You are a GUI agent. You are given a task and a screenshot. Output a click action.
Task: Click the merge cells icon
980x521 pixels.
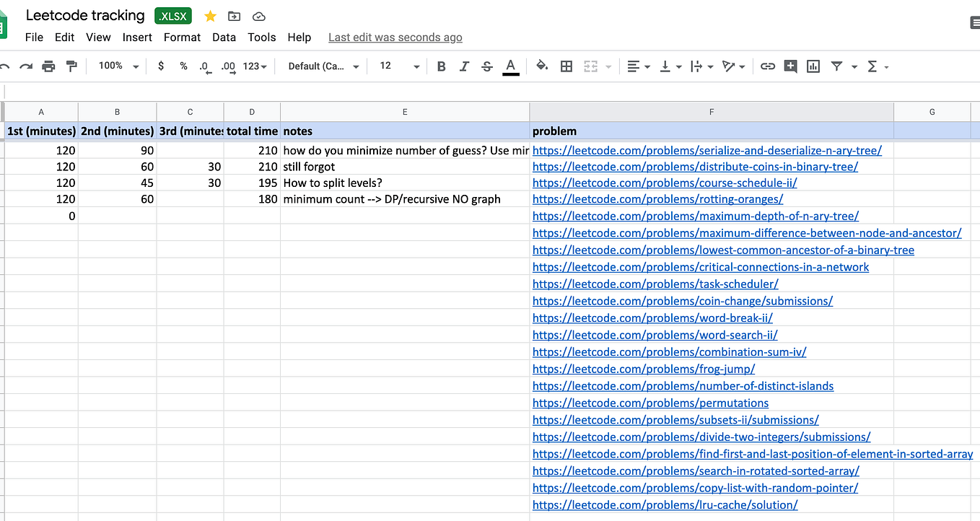590,66
